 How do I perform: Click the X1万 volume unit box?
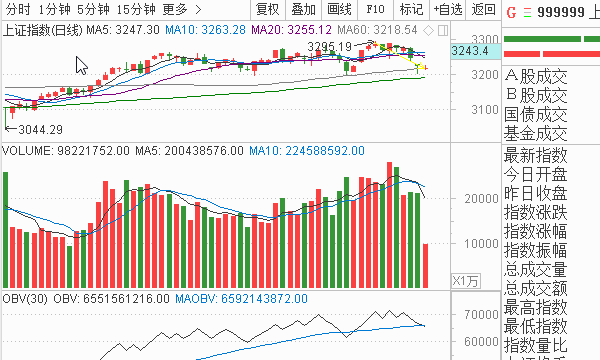click(466, 281)
